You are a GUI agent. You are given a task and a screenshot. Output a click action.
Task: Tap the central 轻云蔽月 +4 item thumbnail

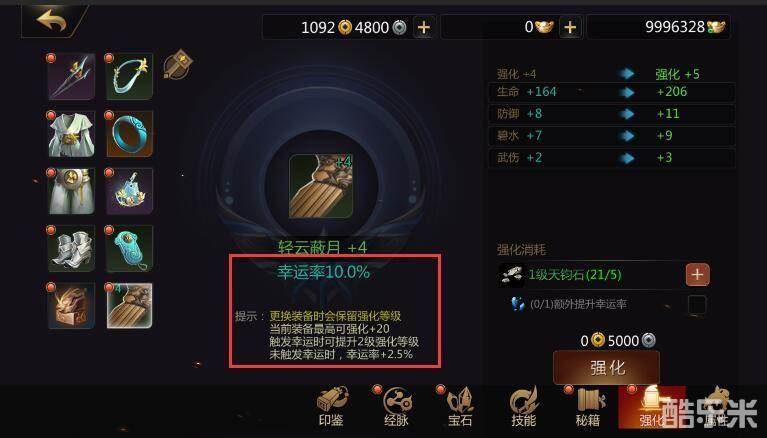321,186
